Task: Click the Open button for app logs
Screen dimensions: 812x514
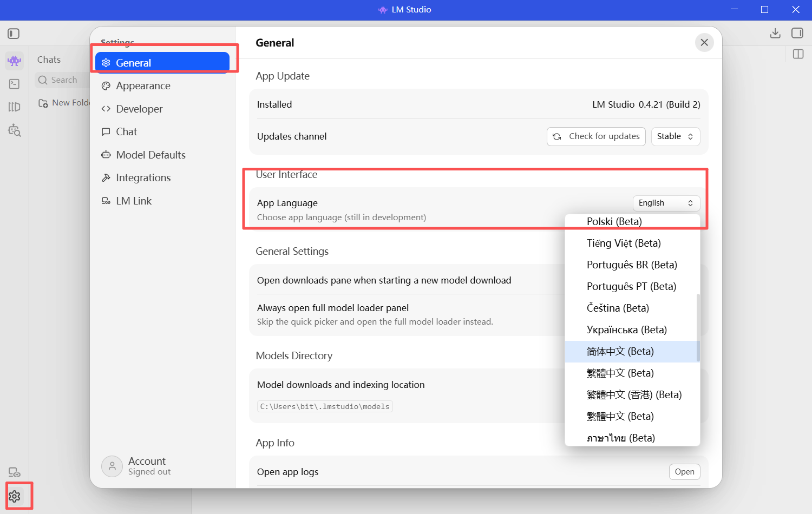Action: [x=685, y=472]
